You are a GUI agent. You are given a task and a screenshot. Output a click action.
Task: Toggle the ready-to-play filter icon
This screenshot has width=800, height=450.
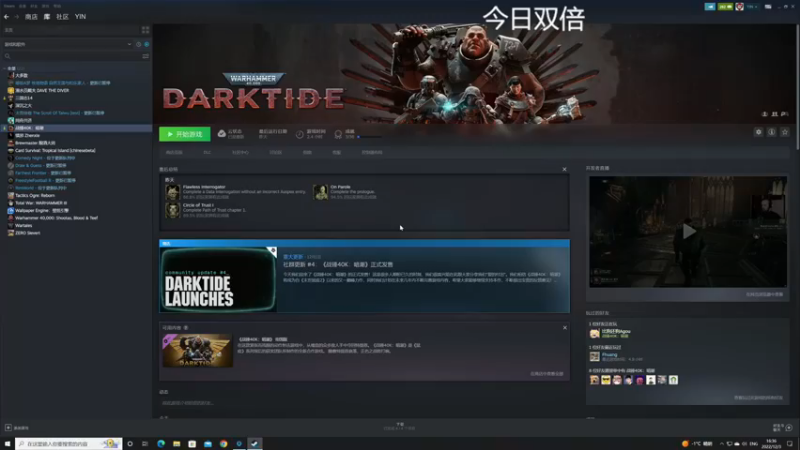(146, 44)
